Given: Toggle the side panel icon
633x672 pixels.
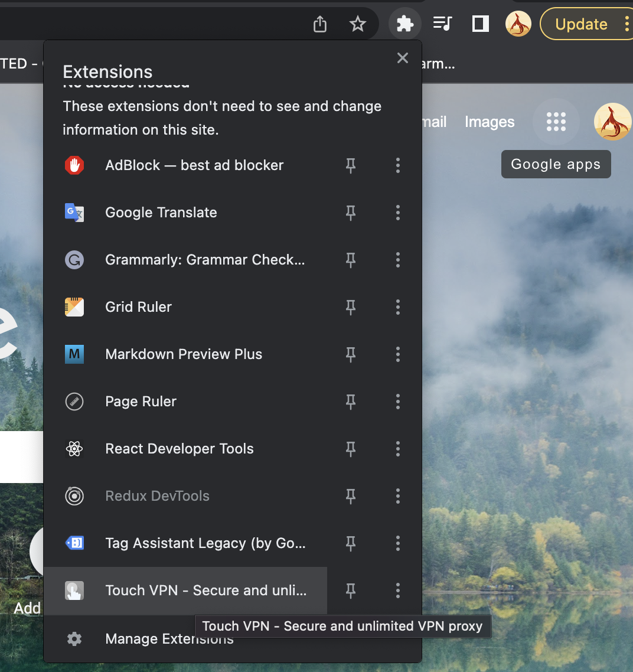Looking at the screenshot, I should point(481,24).
